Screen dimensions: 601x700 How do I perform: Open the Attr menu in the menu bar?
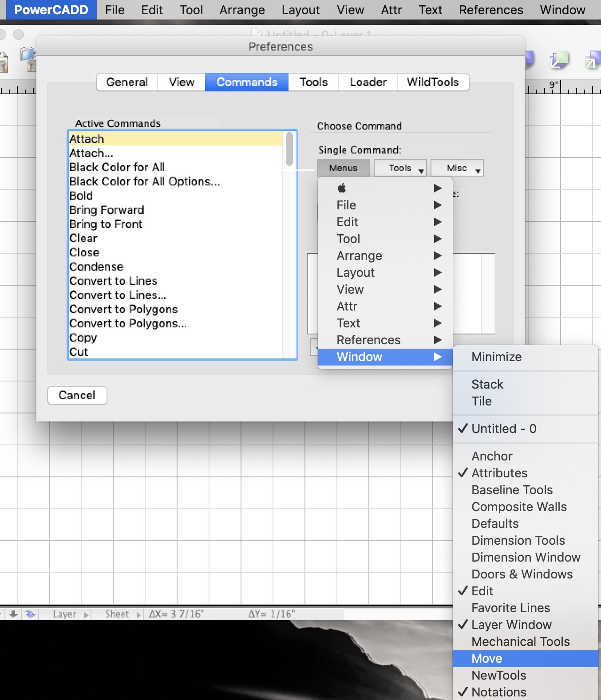(x=391, y=10)
